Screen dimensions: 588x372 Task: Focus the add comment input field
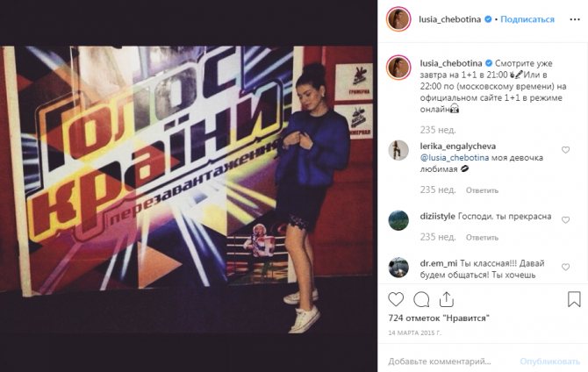tap(450, 361)
